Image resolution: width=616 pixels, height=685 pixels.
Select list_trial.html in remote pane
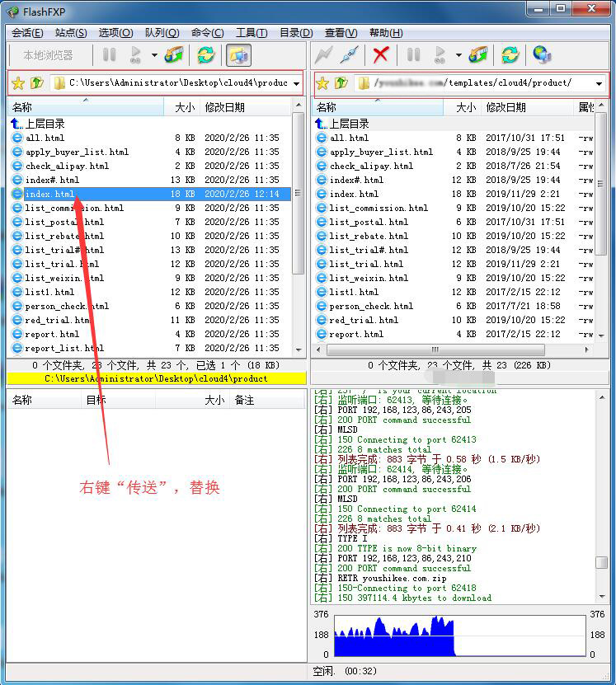pyautogui.click(x=366, y=264)
